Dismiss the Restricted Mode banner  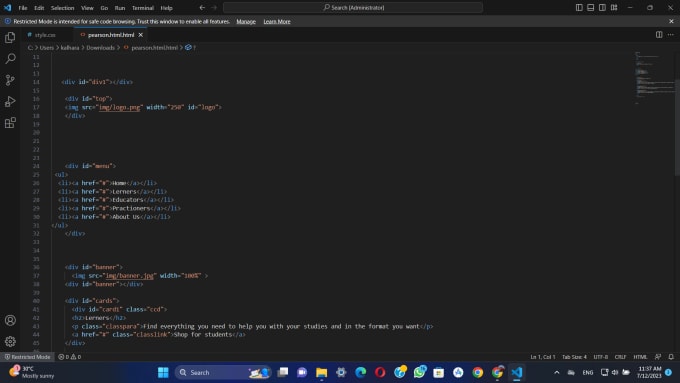coord(671,21)
